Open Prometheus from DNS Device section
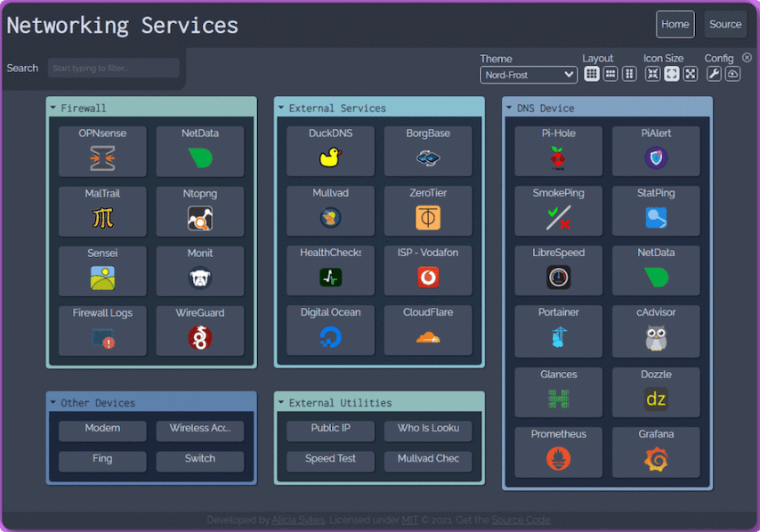The width and height of the screenshot is (760, 532). click(558, 451)
